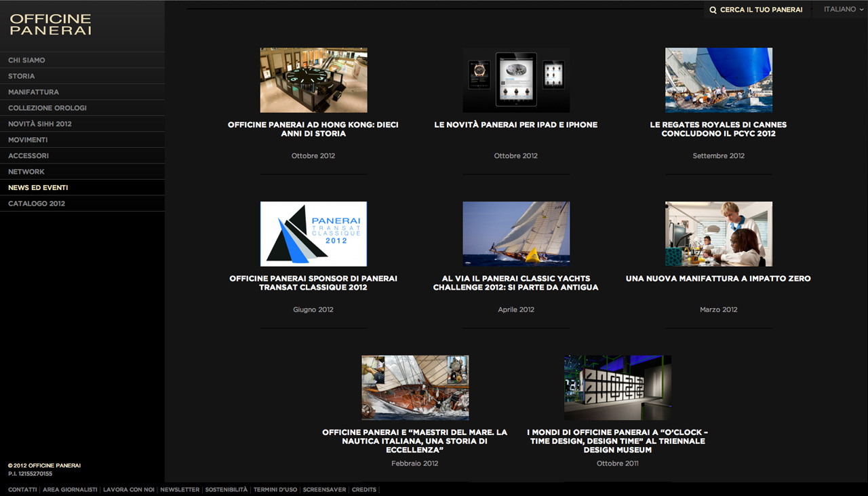Viewport: 868px width, 496px height.
Task: Open Le Regates Royales de Cannes article
Action: (719, 129)
